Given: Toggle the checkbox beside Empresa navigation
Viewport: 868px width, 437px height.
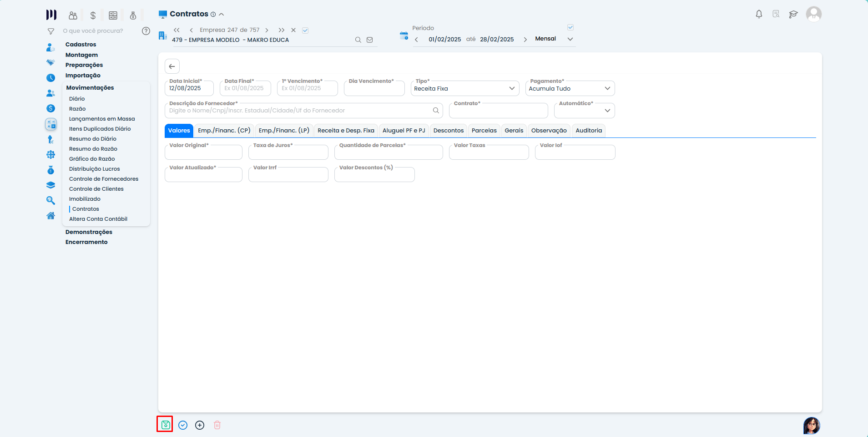Looking at the screenshot, I should tap(305, 30).
